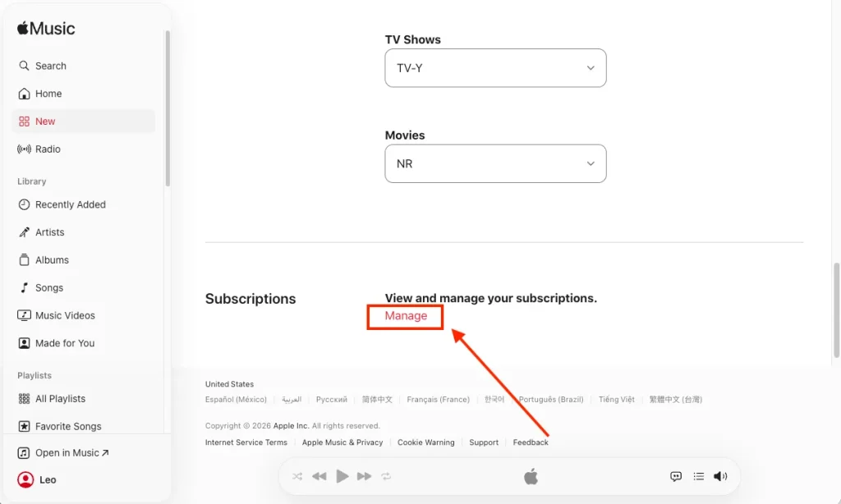Open the Feedback link
The height and width of the screenshot is (504, 841).
point(531,442)
